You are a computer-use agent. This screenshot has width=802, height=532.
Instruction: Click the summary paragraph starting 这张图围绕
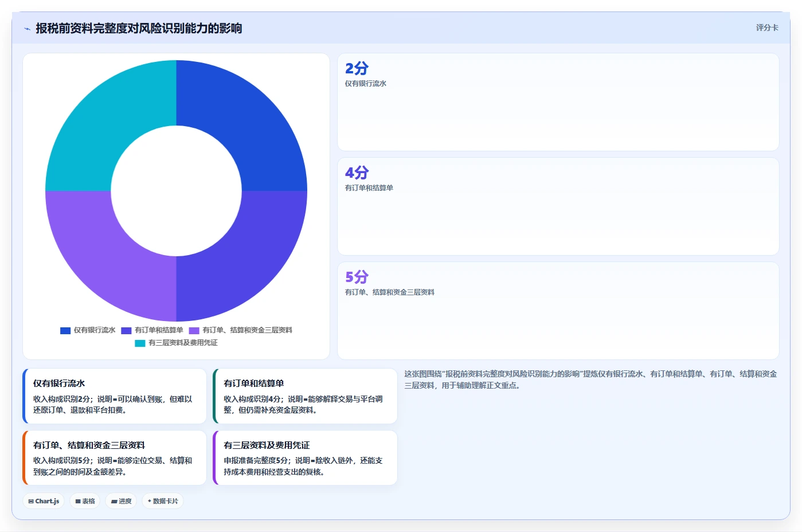pyautogui.click(x=590, y=380)
